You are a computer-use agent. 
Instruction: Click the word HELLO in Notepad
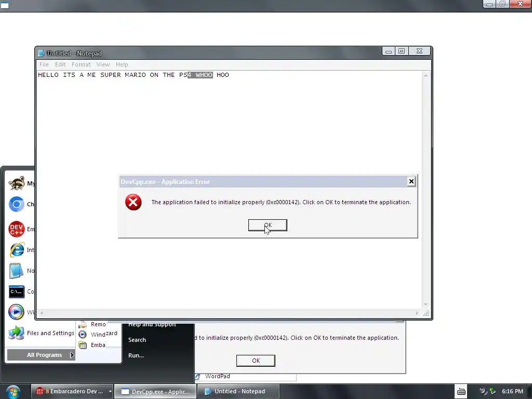(48, 75)
